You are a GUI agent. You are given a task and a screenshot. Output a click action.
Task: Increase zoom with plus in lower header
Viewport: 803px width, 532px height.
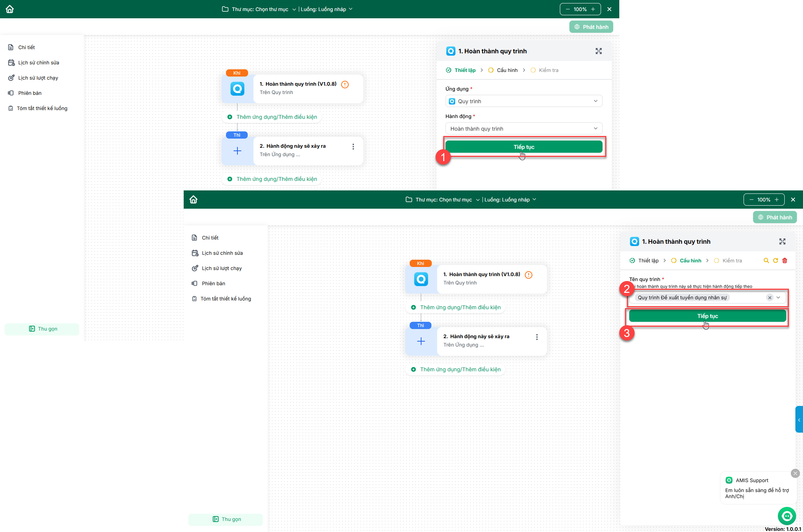click(x=777, y=200)
